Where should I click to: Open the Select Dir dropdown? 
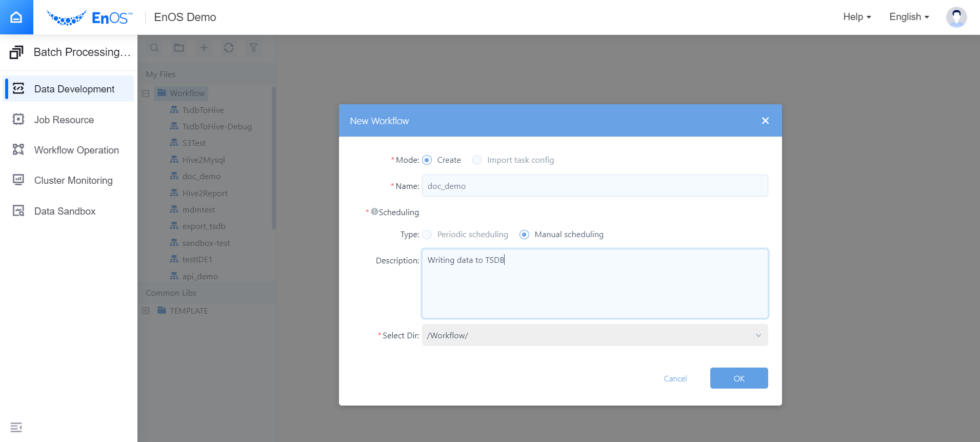(595, 335)
